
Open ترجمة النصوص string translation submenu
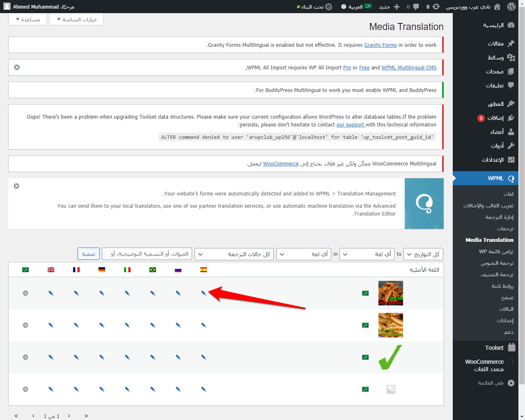pos(497,263)
